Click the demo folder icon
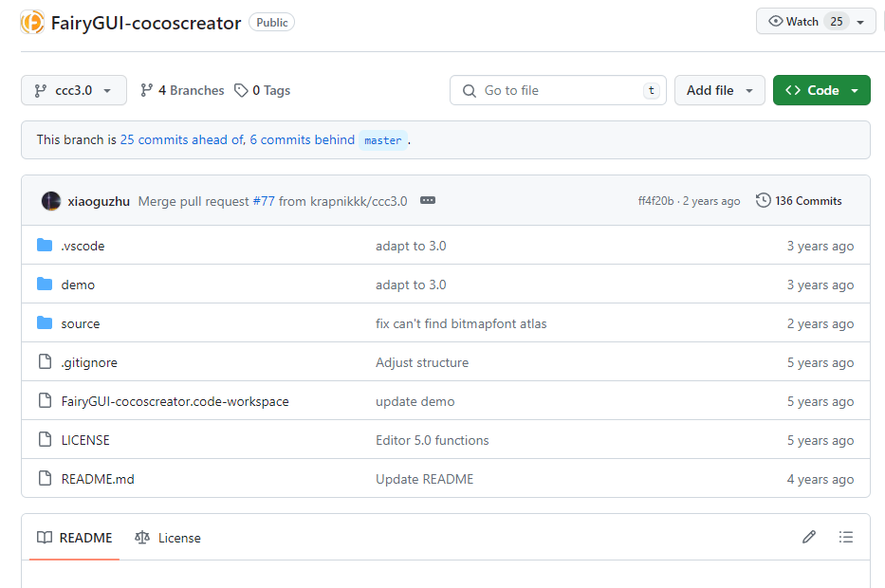The image size is (885, 588). tap(45, 284)
